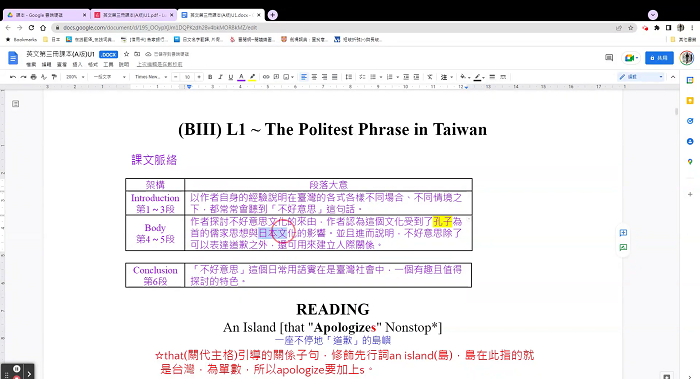Open the Times New font dropdown

coord(150,77)
